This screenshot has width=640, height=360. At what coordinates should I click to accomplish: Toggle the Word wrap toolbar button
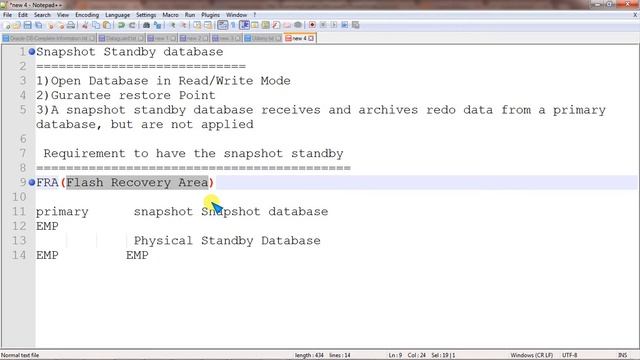coord(223,25)
